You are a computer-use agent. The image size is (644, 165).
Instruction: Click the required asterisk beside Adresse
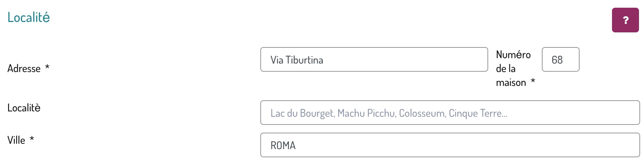click(x=47, y=67)
